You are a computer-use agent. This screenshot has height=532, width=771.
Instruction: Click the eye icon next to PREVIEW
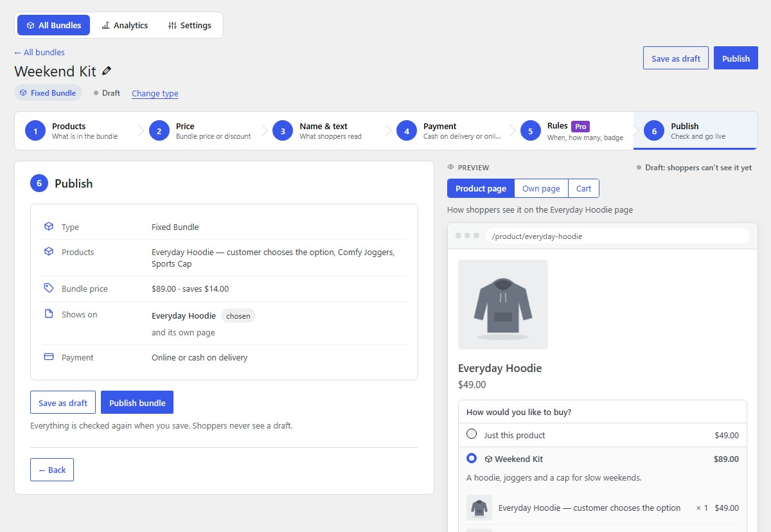pos(450,168)
